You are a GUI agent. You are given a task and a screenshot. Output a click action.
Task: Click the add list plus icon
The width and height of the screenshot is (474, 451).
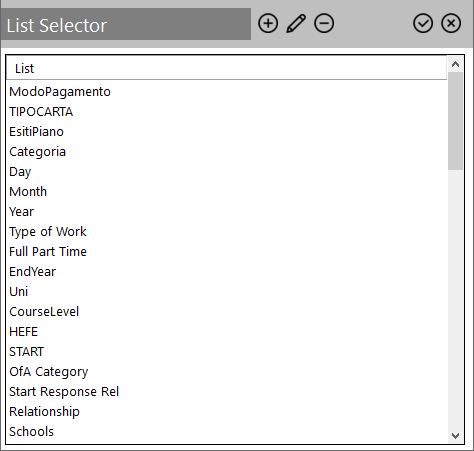[268, 23]
